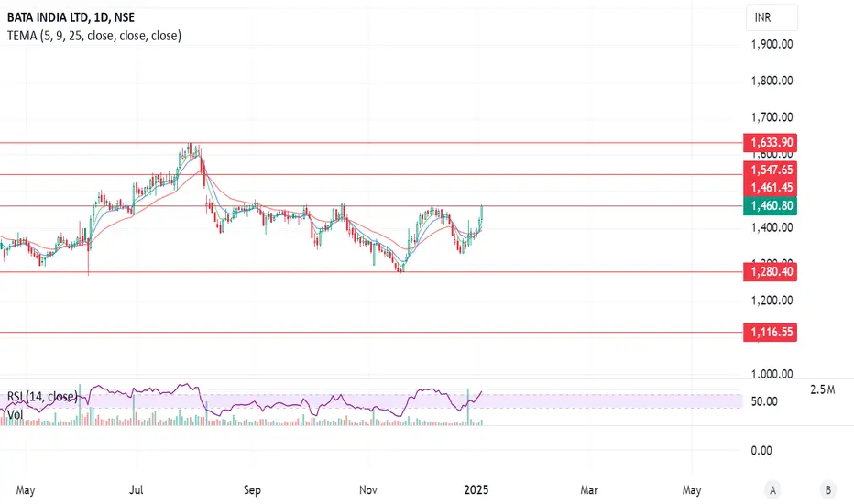Open TEMA (5, 9, 25) indicator legend

coord(94,36)
